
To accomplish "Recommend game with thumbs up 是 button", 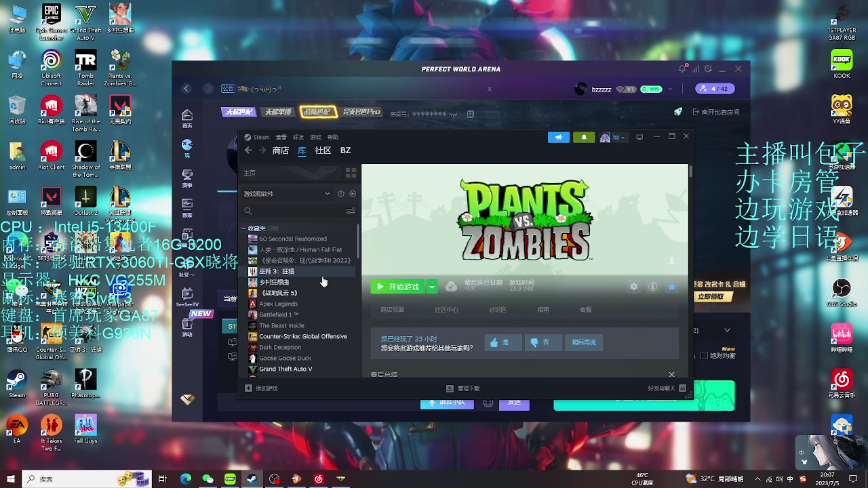I will (x=503, y=342).
